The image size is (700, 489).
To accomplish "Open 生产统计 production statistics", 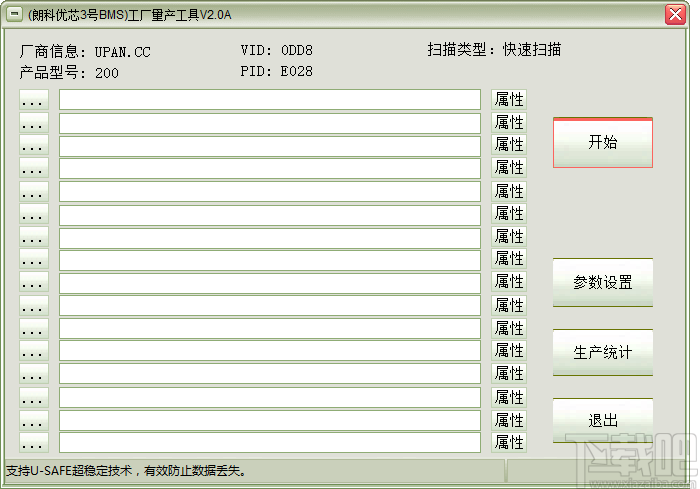I will [603, 352].
